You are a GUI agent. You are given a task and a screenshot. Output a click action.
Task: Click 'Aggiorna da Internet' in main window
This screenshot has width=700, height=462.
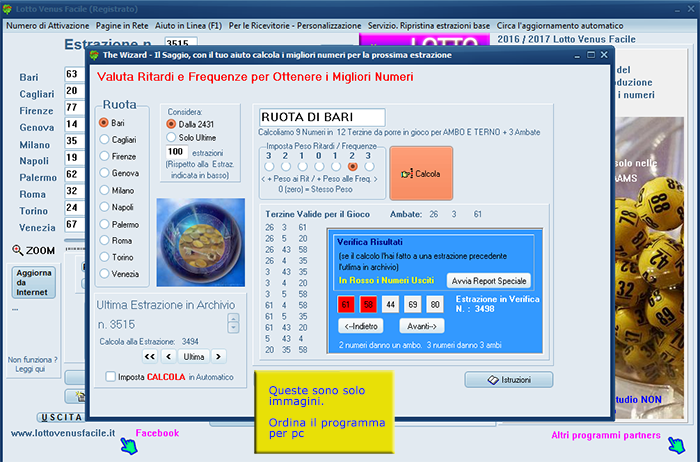point(33,282)
